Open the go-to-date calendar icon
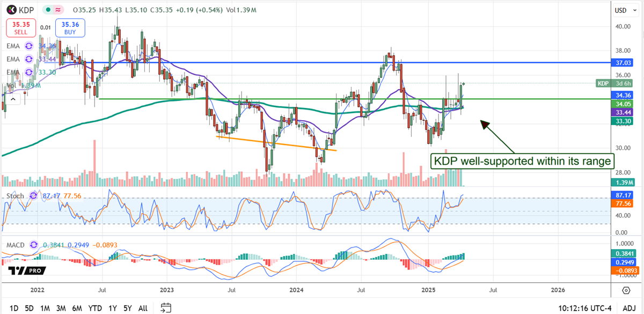 pyautogui.click(x=166, y=308)
